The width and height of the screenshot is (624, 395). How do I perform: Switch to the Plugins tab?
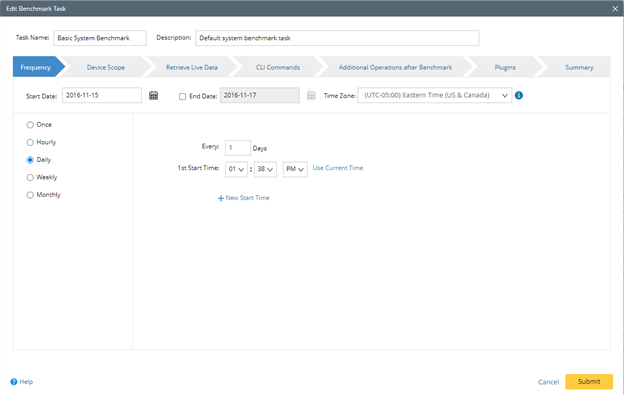pos(505,67)
